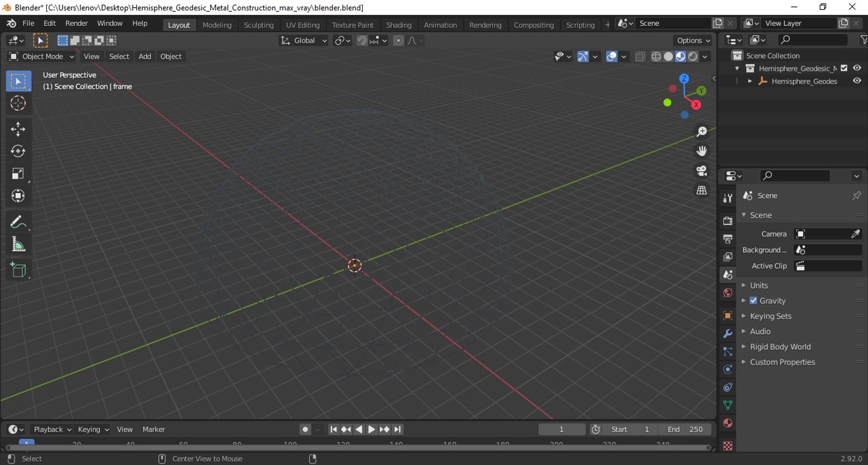Open the Object Constraints properties tab

pyautogui.click(x=727, y=388)
